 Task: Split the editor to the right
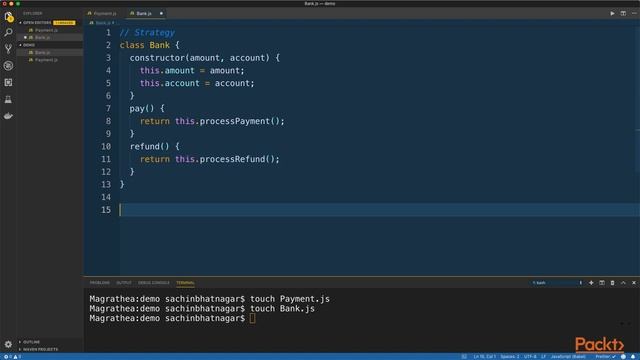tap(623, 13)
